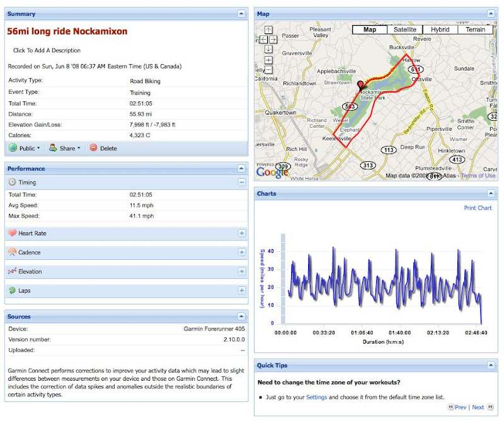504x421 pixels.
Task: Open the Share dropdown menu
Action: pos(65,149)
